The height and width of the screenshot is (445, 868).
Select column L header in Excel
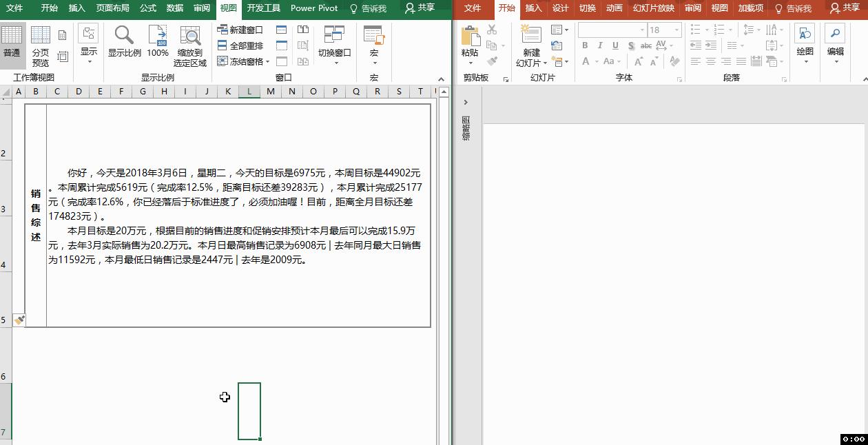pos(249,92)
